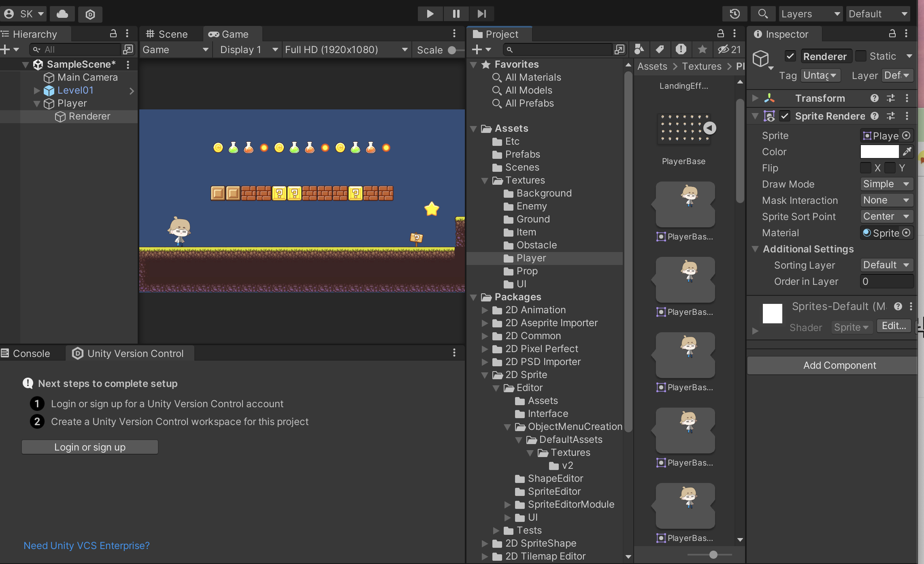Open the Undo History icon
The image size is (924, 564).
735,14
